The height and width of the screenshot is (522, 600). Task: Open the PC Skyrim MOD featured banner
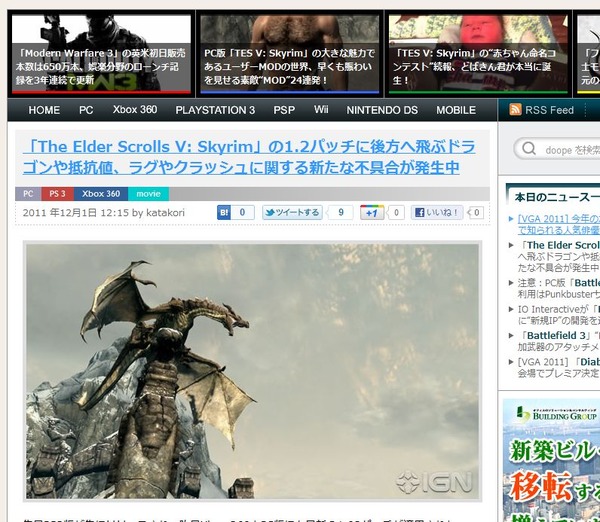pyautogui.click(x=290, y=54)
